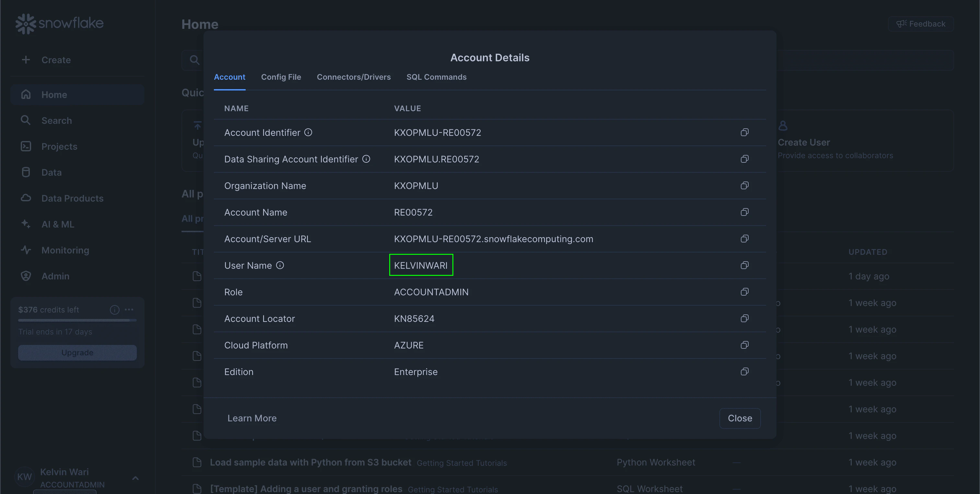
Task: Copy the Cloud Platform value
Action: click(744, 345)
